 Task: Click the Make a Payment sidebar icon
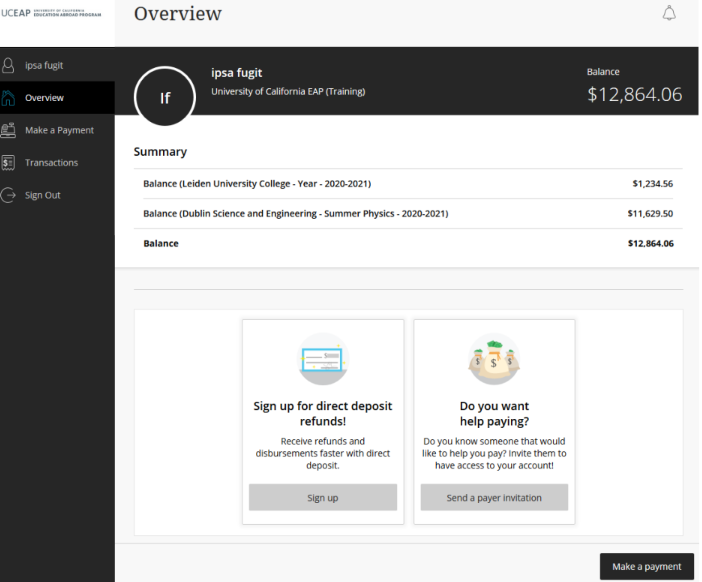tap(9, 130)
